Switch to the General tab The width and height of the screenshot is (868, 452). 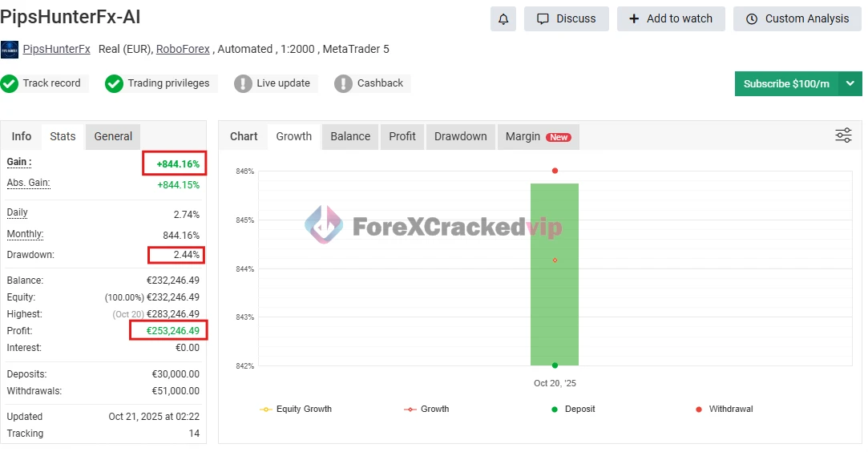pos(113,136)
